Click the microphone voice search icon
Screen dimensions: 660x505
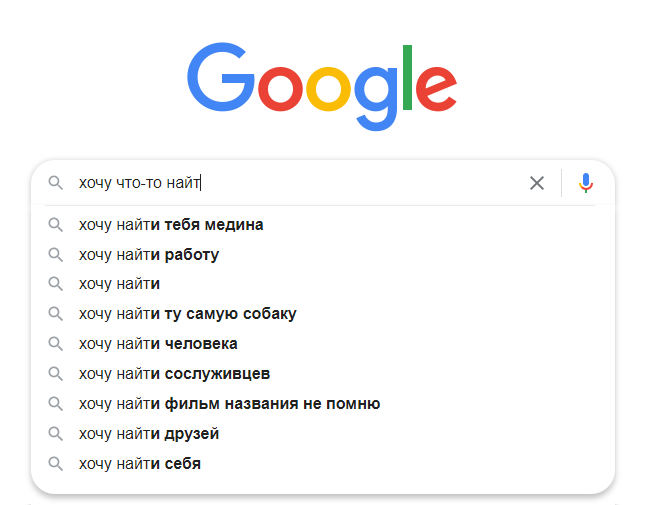[585, 183]
